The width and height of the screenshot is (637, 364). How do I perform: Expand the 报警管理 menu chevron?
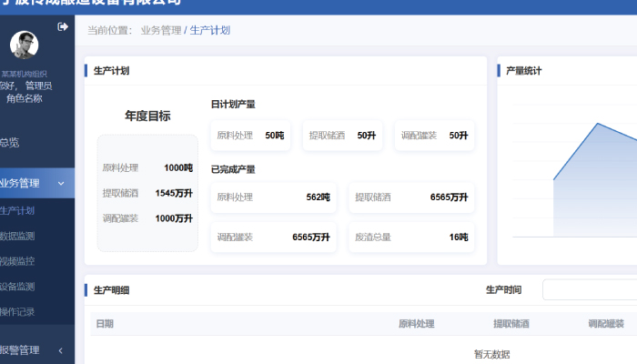coord(61,350)
